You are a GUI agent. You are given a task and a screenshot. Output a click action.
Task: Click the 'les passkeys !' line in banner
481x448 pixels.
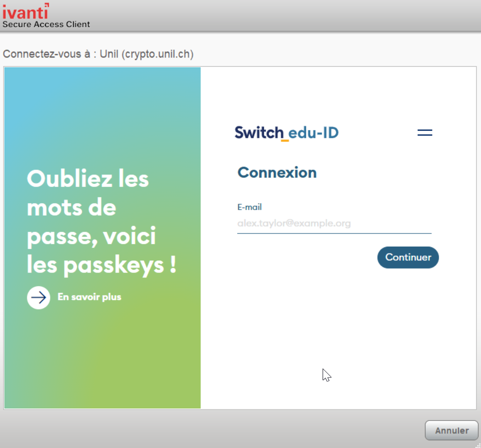101,265
